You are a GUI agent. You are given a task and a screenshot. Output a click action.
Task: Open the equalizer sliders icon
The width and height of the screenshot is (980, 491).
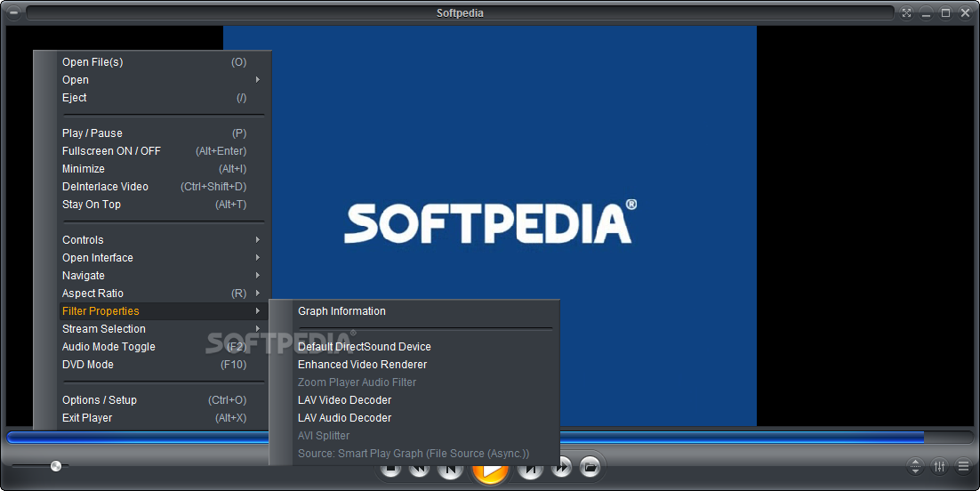click(939, 467)
